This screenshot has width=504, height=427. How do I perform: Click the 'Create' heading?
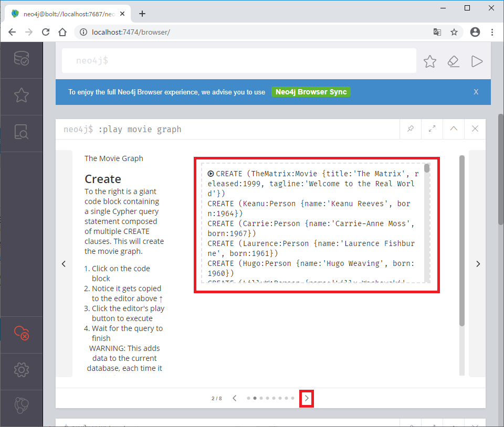(103, 179)
